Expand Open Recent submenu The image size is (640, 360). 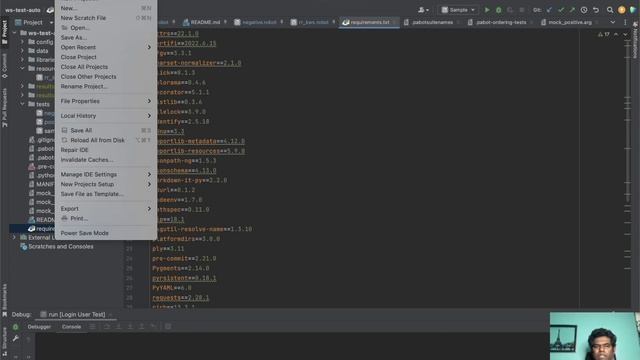[x=106, y=47]
